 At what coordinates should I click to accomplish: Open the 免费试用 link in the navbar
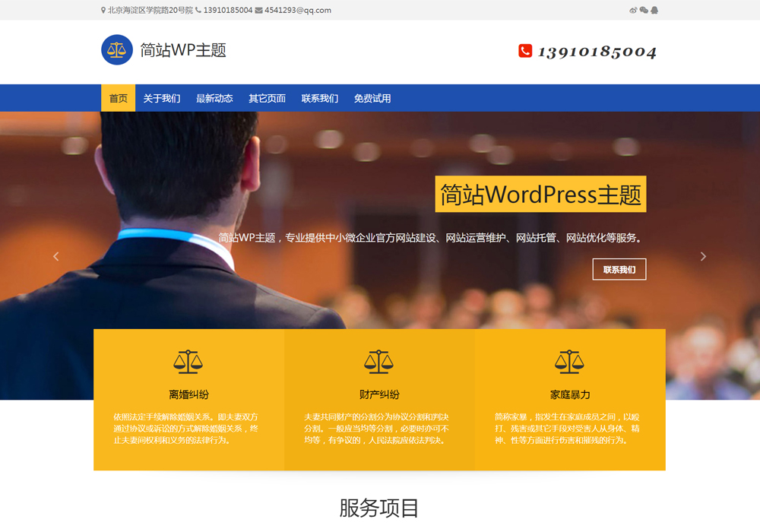(372, 97)
